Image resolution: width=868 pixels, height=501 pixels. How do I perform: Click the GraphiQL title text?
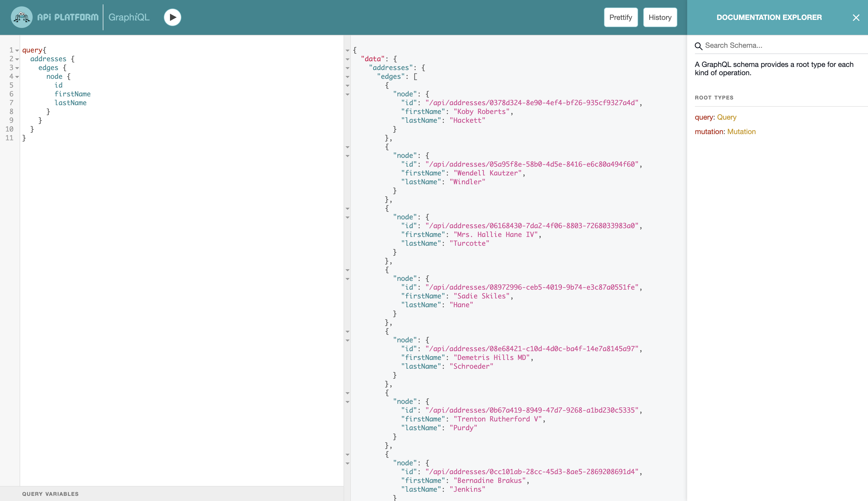point(129,17)
